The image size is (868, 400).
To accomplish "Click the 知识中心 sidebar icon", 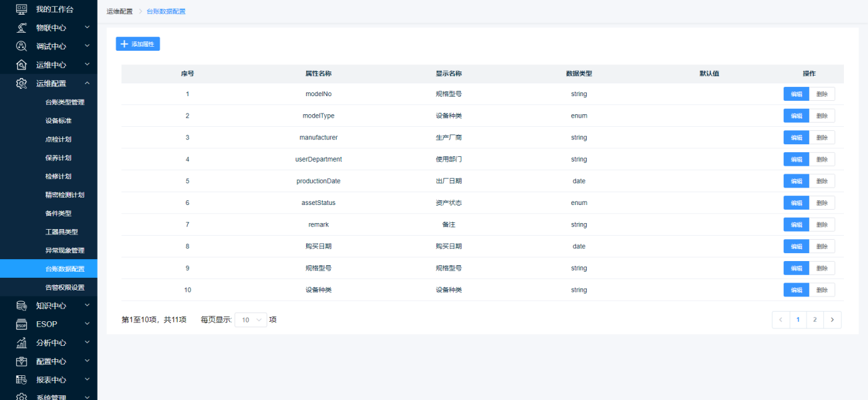I will [x=21, y=306].
